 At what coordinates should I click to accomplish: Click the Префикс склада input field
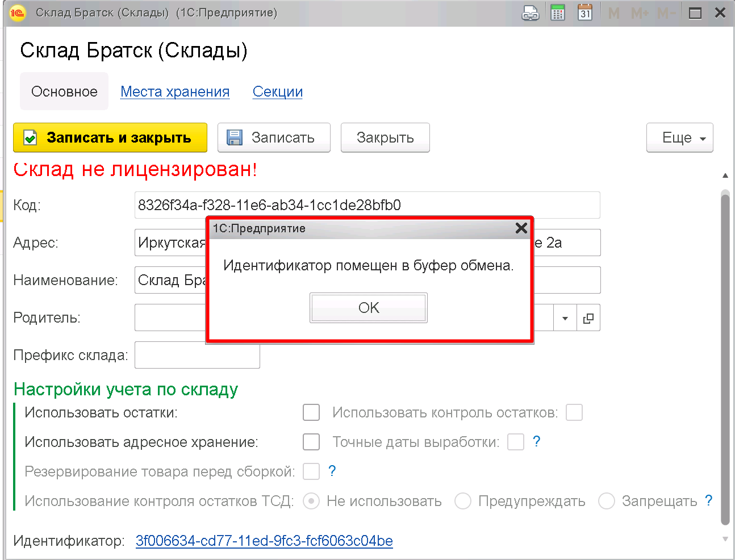point(197,355)
